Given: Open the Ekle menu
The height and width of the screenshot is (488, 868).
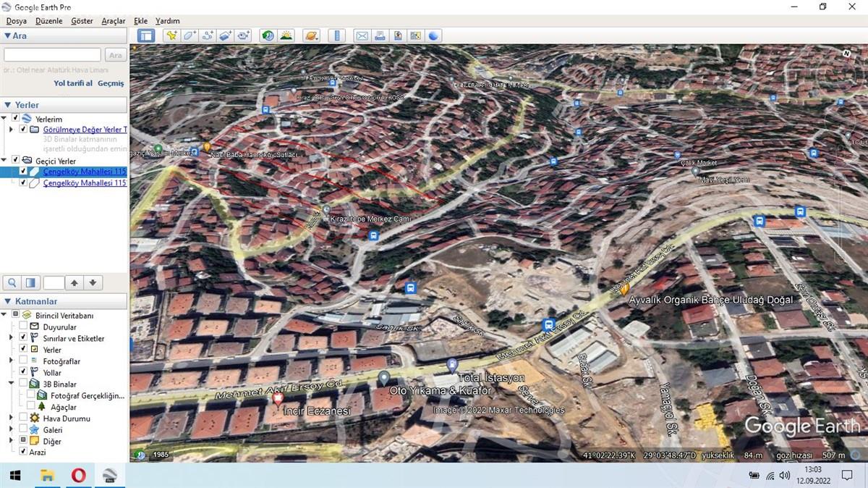Looking at the screenshot, I should pos(141,21).
